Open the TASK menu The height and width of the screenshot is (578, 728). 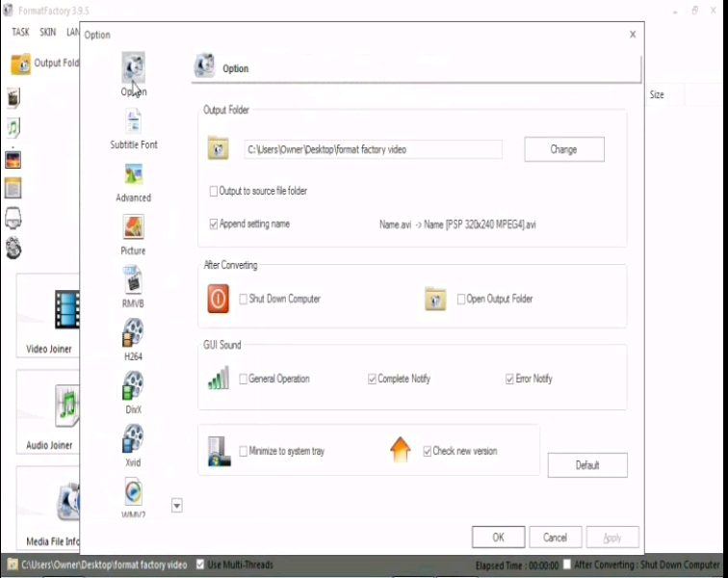point(20,32)
